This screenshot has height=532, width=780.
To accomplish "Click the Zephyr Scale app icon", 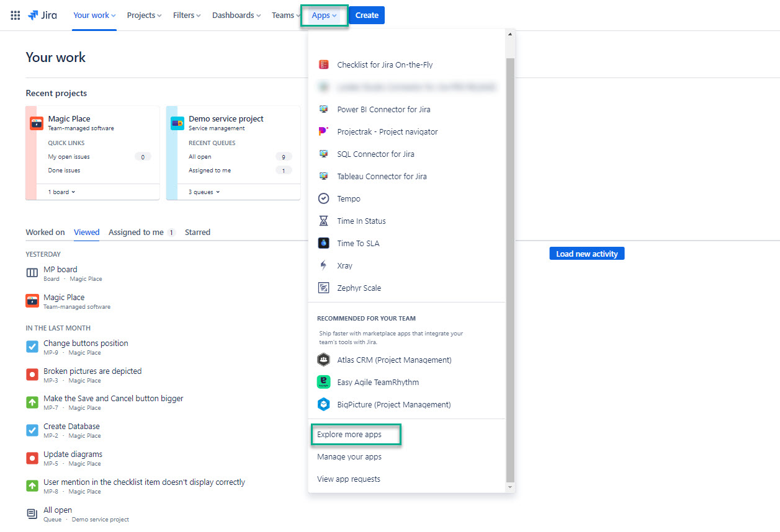I will (324, 288).
